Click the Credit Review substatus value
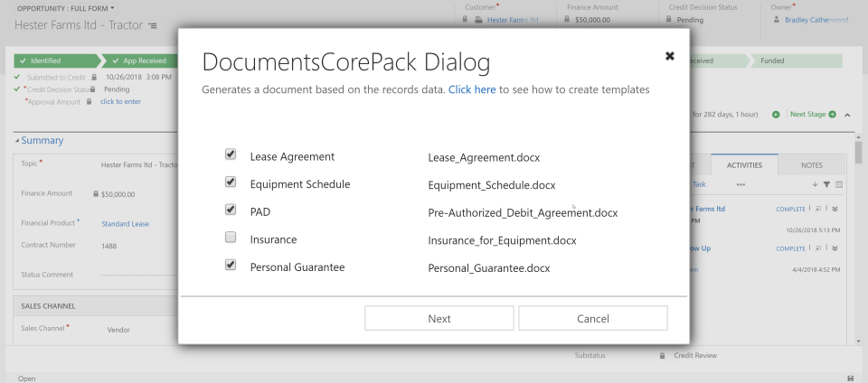Screen dimensions: 868x383 [695, 356]
